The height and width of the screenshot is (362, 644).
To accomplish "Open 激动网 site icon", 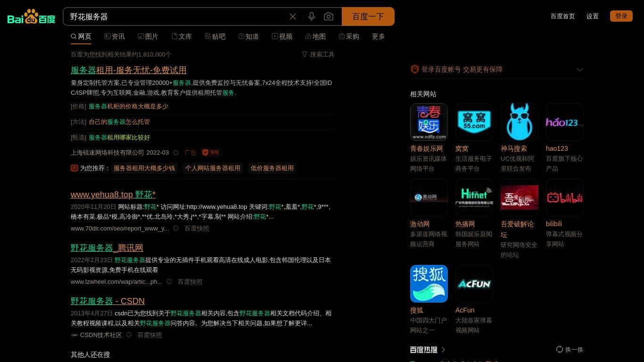I will 429,197.
